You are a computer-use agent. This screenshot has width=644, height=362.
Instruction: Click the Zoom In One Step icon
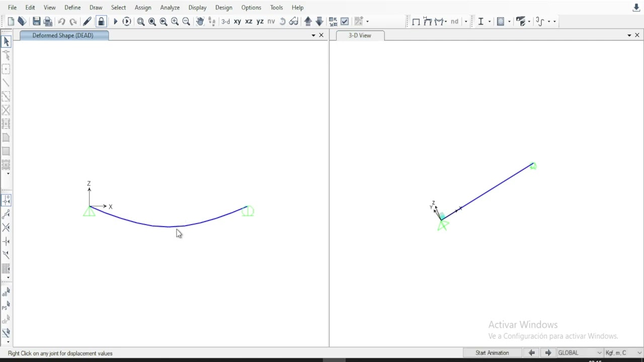click(x=175, y=21)
